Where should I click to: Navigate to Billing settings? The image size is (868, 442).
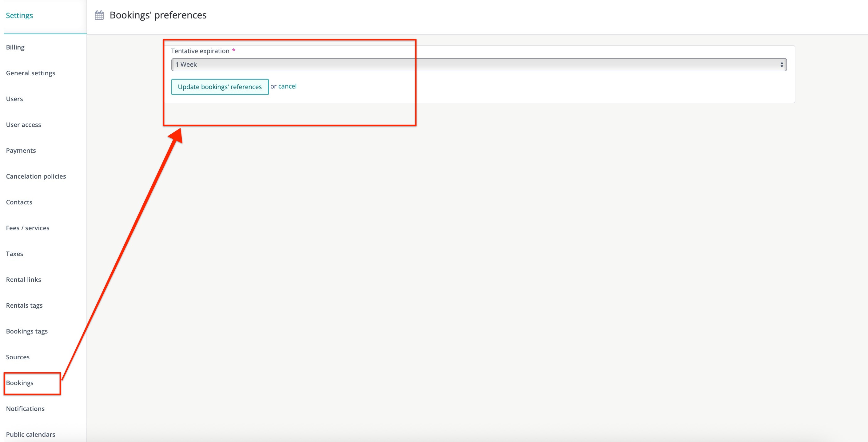point(15,47)
